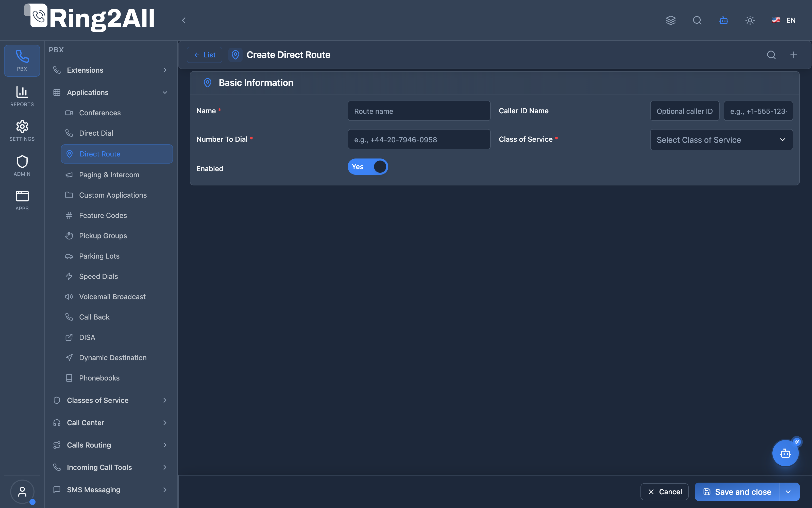Focus the Optional caller ID field
This screenshot has height=508, width=812.
pyautogui.click(x=685, y=111)
